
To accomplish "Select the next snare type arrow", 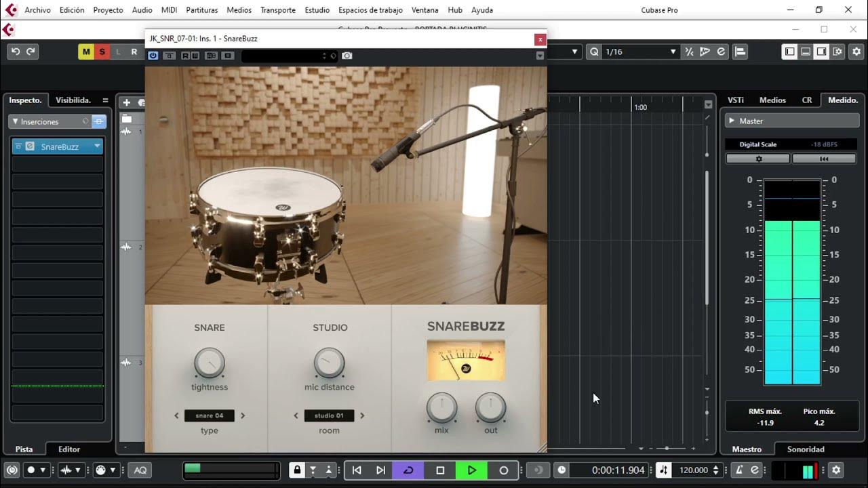I will pos(243,415).
